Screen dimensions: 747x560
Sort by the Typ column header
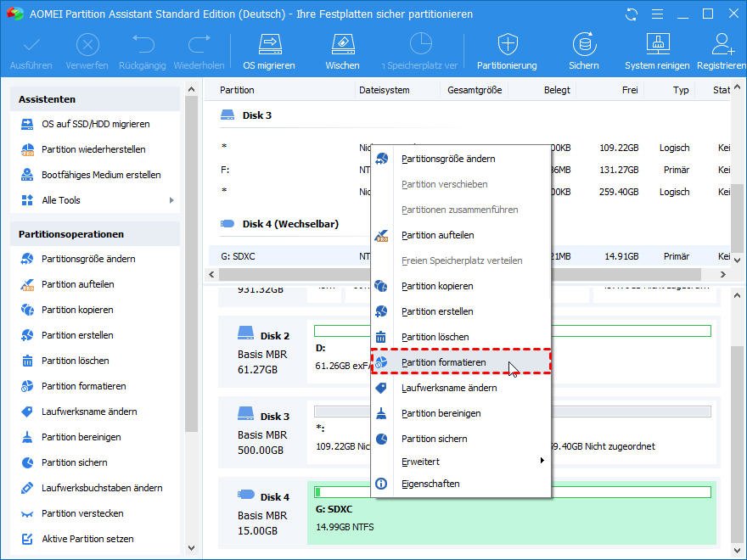pyautogui.click(x=681, y=90)
